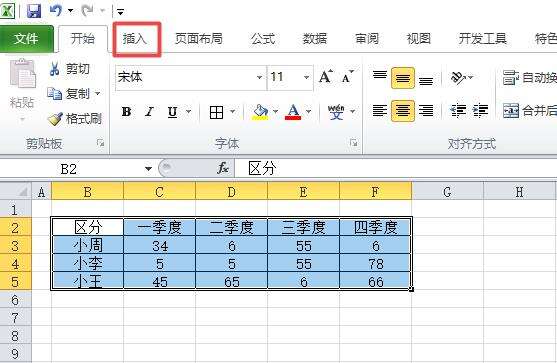Click the Borders grid icon
This screenshot has height=363, width=557.
click(216, 112)
